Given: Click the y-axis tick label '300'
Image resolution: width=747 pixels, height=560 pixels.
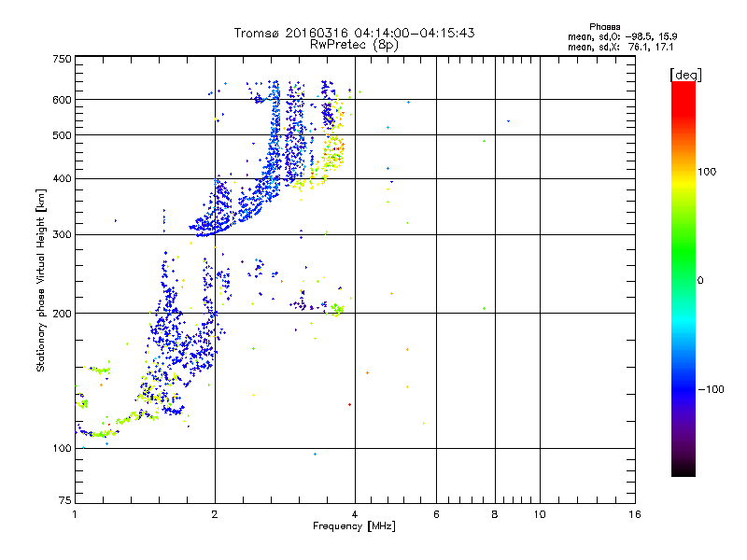Looking at the screenshot, I should click(62, 235).
